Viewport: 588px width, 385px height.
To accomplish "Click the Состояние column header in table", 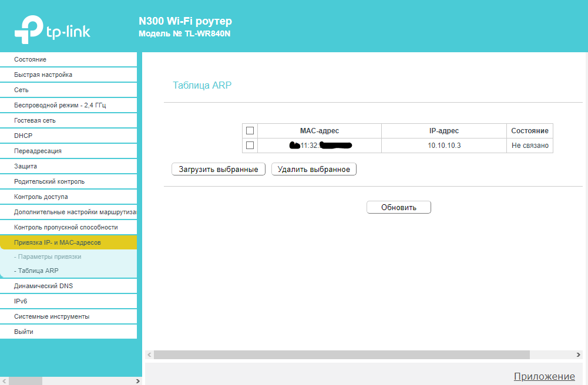I will (x=530, y=131).
